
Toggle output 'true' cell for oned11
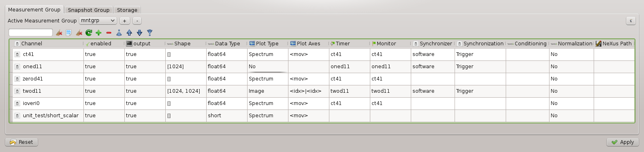point(145,67)
